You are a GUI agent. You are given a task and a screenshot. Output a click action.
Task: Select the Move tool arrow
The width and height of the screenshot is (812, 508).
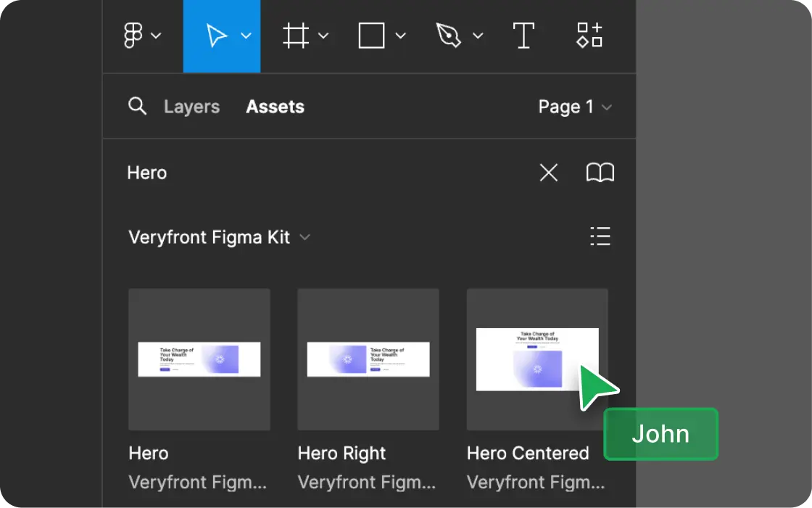click(216, 36)
